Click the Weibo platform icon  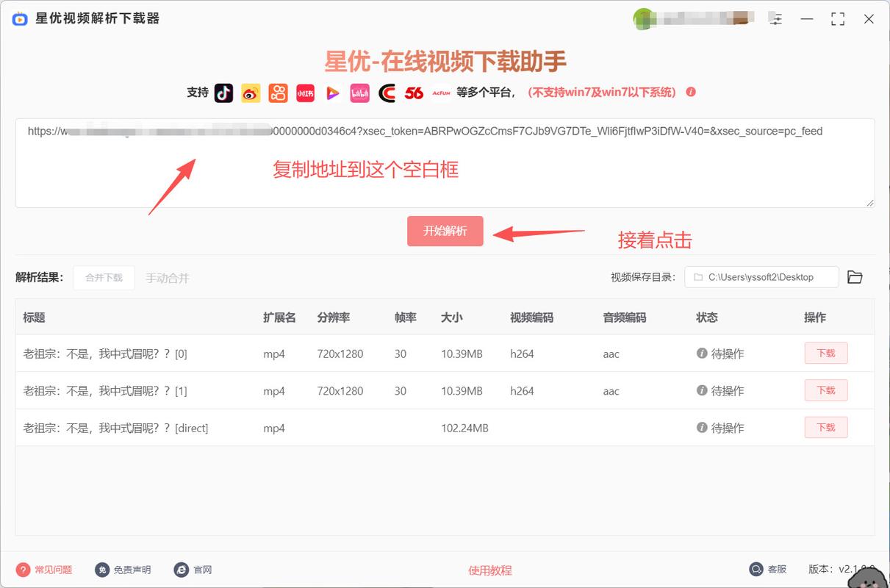tap(251, 93)
